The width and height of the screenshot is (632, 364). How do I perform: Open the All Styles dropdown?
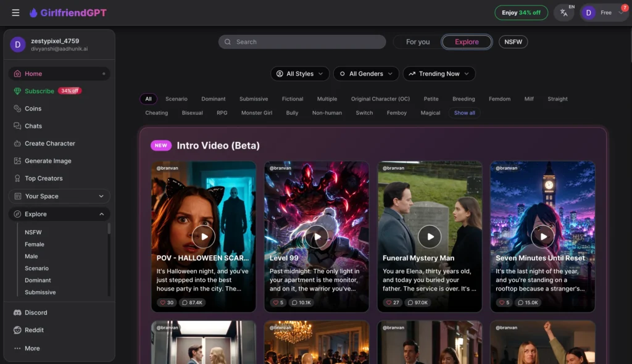(x=299, y=74)
